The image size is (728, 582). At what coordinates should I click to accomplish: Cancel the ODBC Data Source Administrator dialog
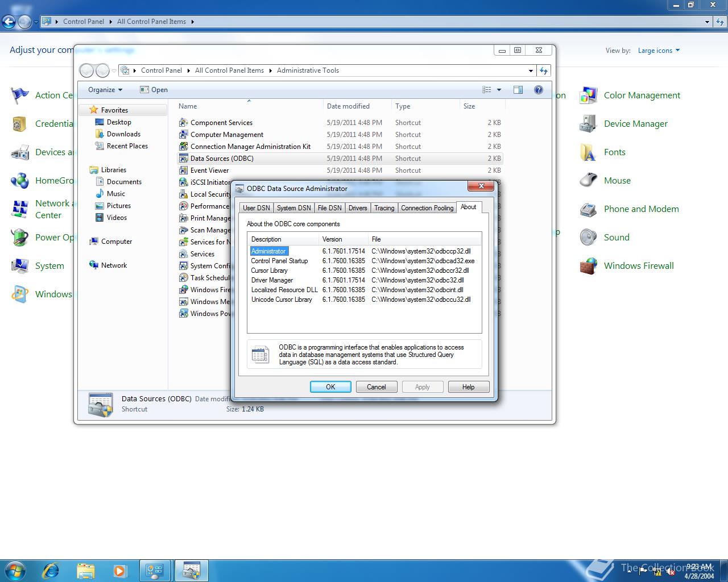point(377,386)
